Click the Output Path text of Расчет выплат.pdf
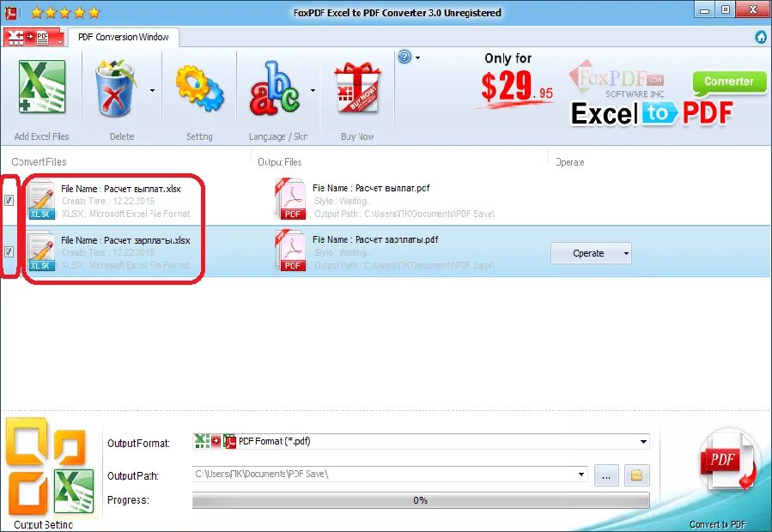772x532 pixels. 404,214
